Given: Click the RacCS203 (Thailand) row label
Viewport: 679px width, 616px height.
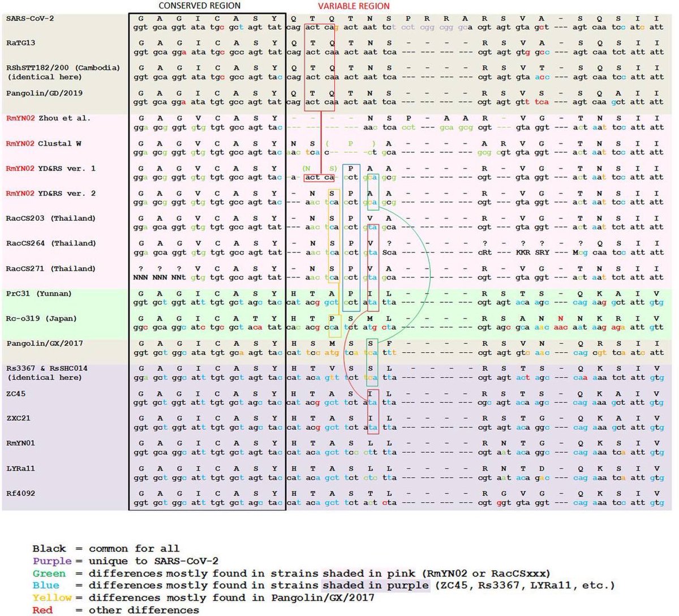Looking at the screenshot, I should point(51,219).
